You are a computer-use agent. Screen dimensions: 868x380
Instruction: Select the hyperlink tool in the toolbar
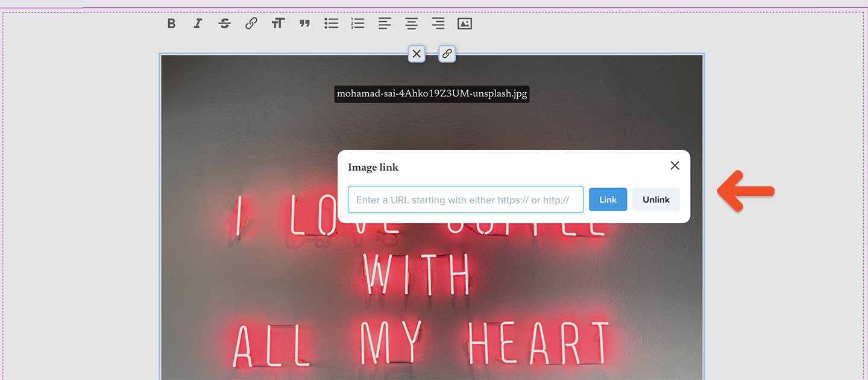tap(251, 24)
